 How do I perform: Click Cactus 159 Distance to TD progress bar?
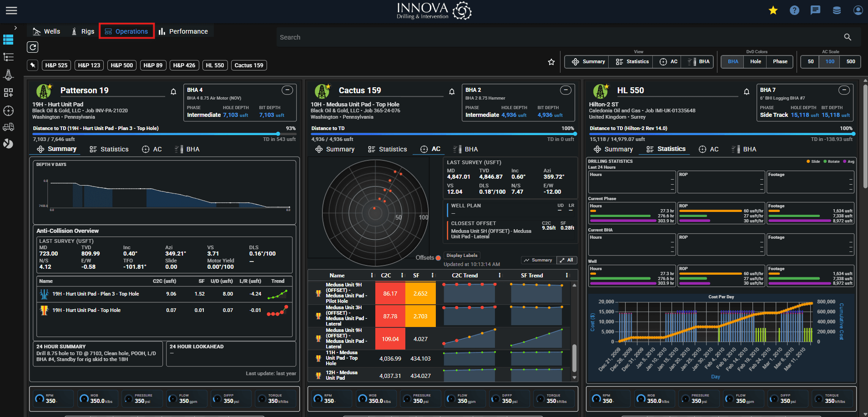[443, 134]
